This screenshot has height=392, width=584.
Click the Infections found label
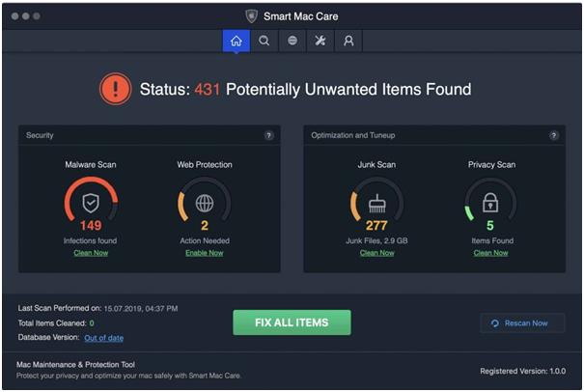point(90,240)
